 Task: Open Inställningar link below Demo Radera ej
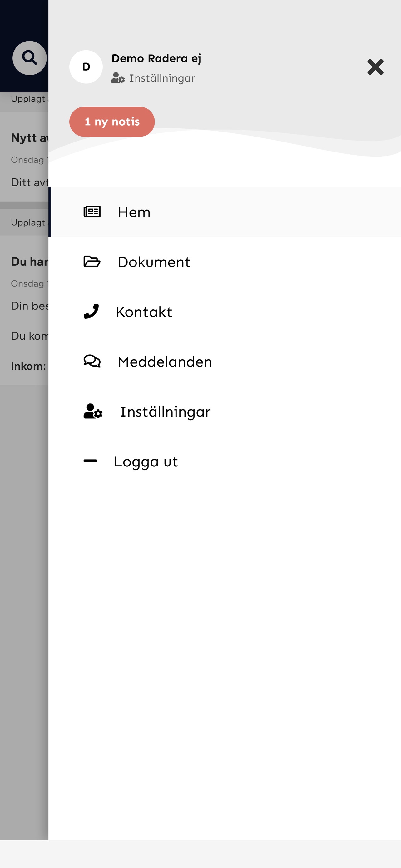162,78
